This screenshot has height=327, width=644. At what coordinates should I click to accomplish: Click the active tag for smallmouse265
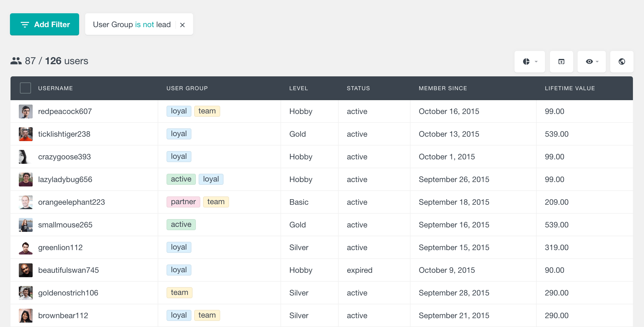181,225
